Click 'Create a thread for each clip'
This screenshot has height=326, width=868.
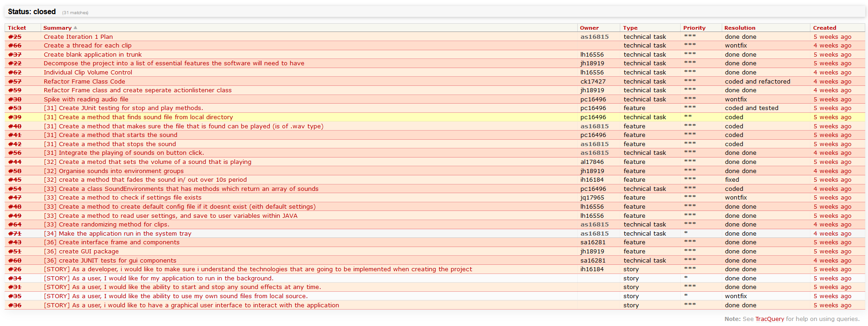coord(87,46)
